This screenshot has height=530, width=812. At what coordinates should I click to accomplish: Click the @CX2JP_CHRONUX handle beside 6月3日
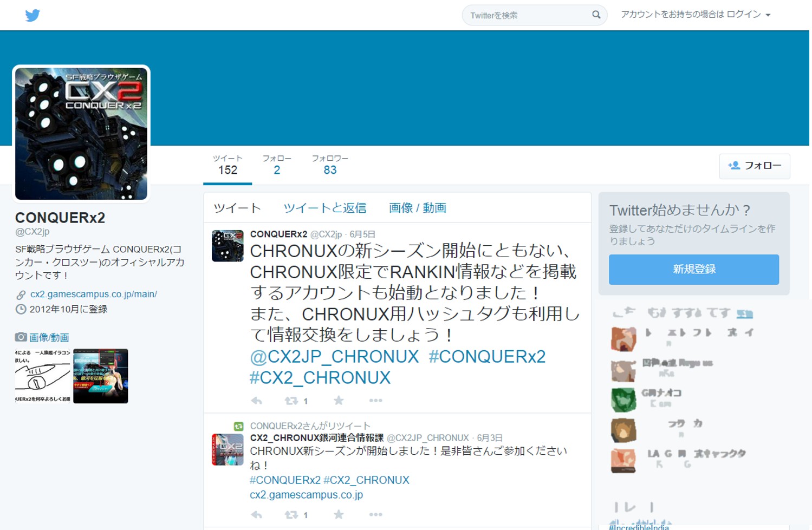(x=428, y=438)
